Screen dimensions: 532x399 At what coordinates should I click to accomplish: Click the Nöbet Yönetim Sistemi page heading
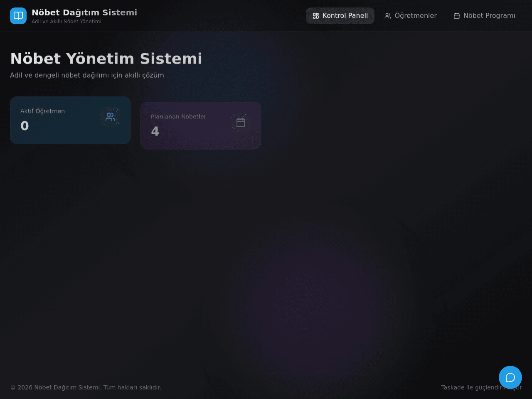point(106,59)
